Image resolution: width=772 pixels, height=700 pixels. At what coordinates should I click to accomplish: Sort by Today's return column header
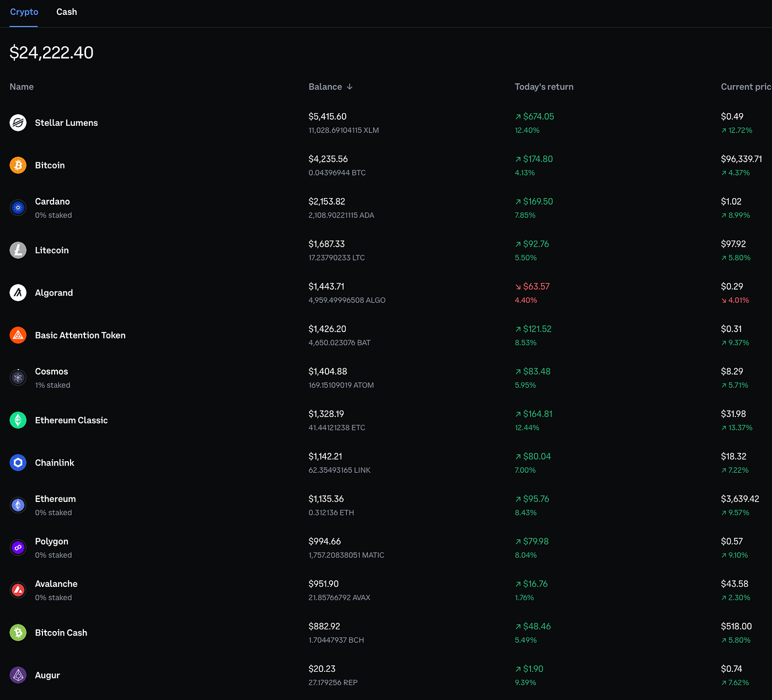[544, 87]
